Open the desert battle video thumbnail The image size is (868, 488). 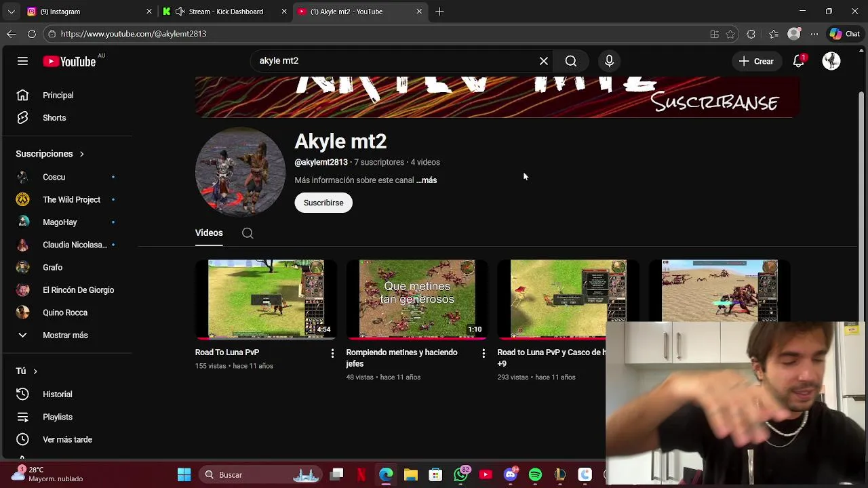point(719,290)
